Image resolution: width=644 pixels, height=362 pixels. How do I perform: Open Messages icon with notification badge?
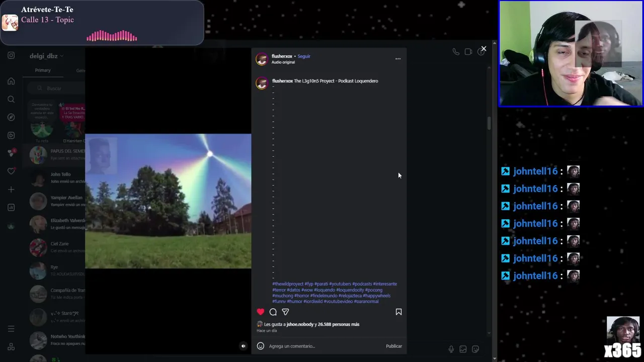(x=11, y=153)
